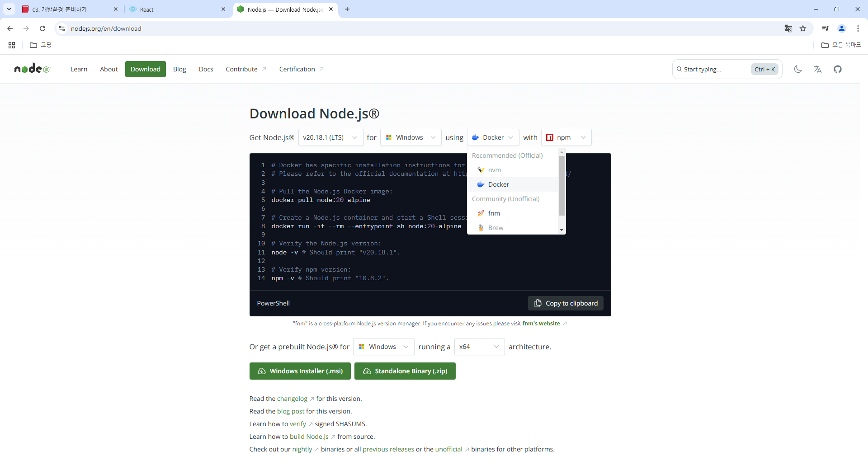Image resolution: width=868 pixels, height=470 pixels.
Task: Click the dropdown list scrollbar thumb
Action: pos(561,186)
